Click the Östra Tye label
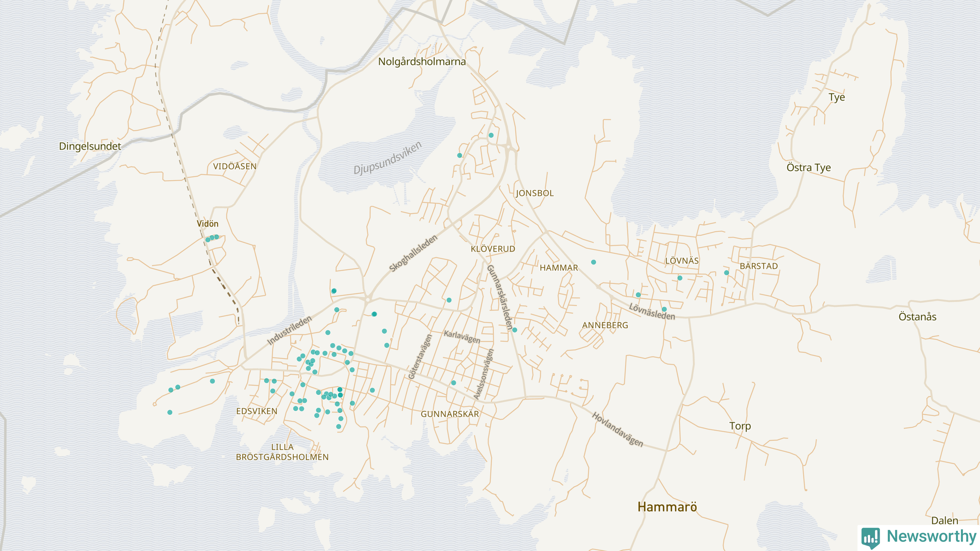Screen dimensions: 980x551 pos(808,168)
